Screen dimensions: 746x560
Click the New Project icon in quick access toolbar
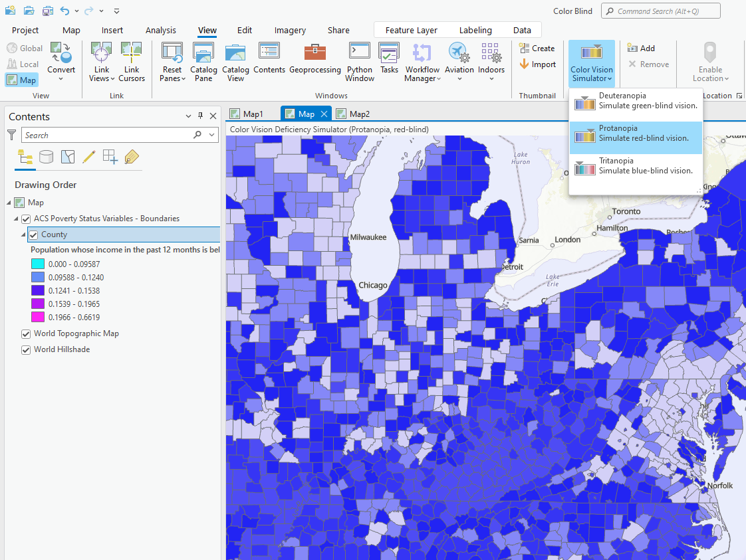click(10, 11)
